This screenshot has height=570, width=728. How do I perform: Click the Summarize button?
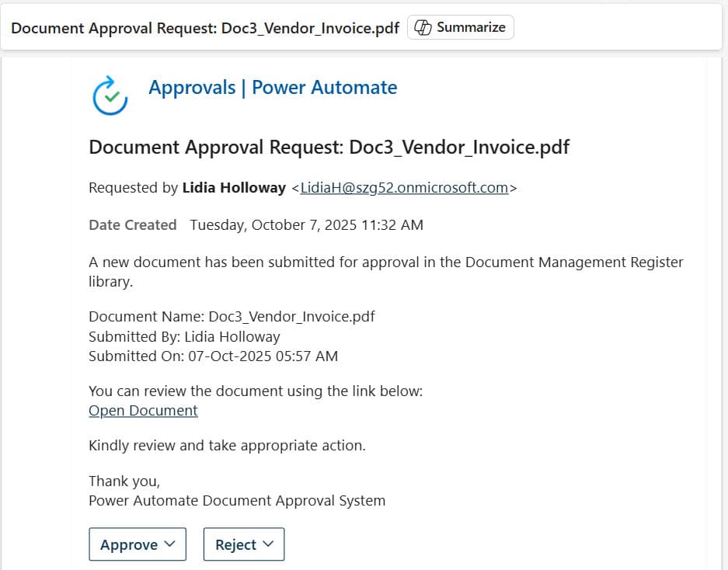460,27
